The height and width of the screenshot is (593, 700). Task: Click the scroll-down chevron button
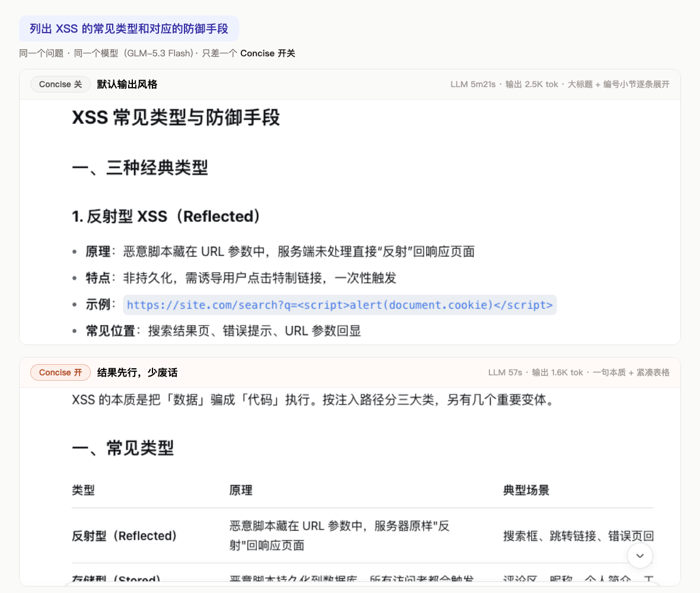point(639,556)
